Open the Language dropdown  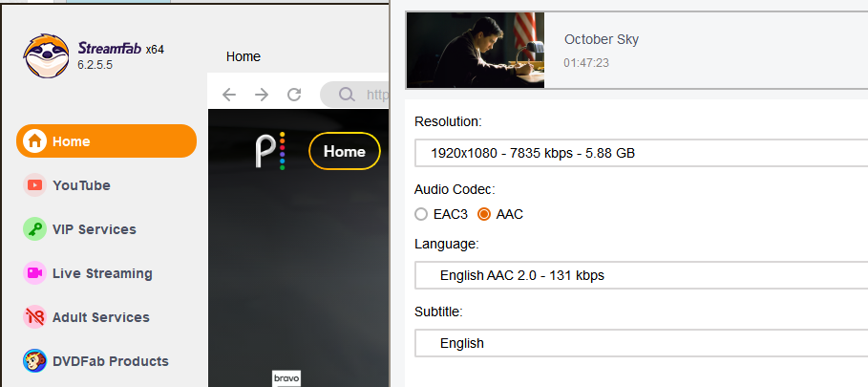point(640,276)
